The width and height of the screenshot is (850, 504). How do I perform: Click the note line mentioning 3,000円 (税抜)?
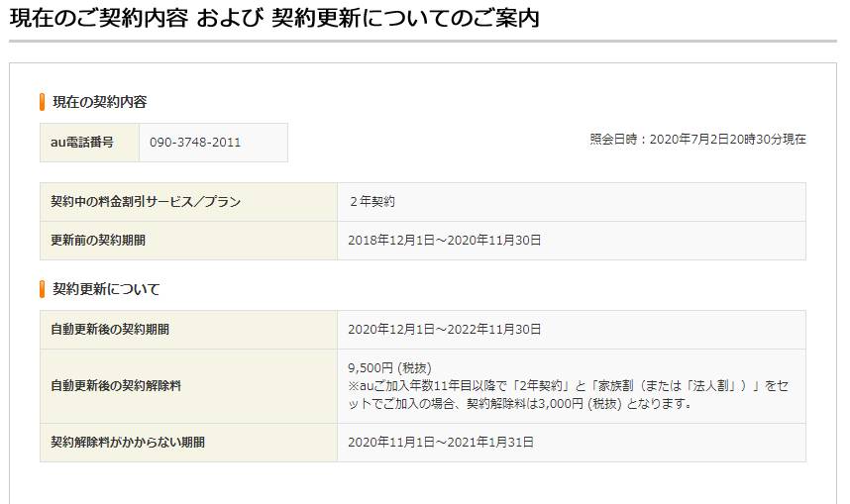coord(519,404)
